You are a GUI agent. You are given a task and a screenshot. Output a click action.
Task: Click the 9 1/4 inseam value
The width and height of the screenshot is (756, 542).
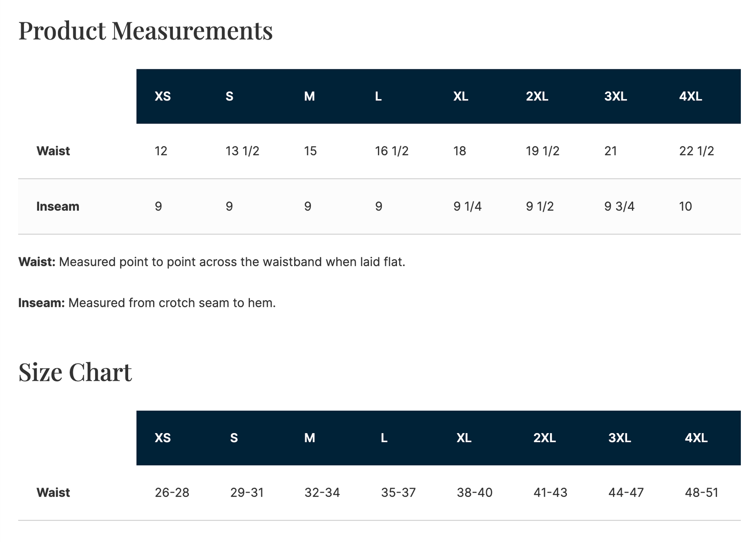(x=467, y=206)
